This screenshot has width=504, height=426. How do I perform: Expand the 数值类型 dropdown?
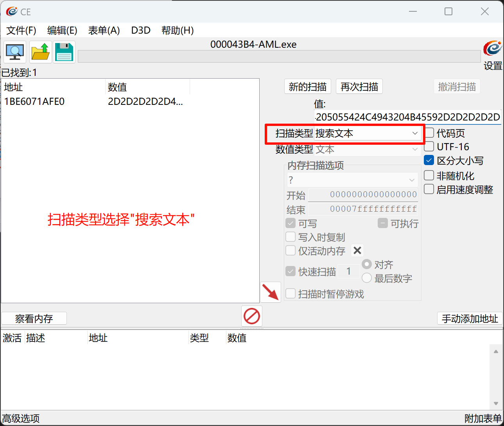[x=367, y=149]
